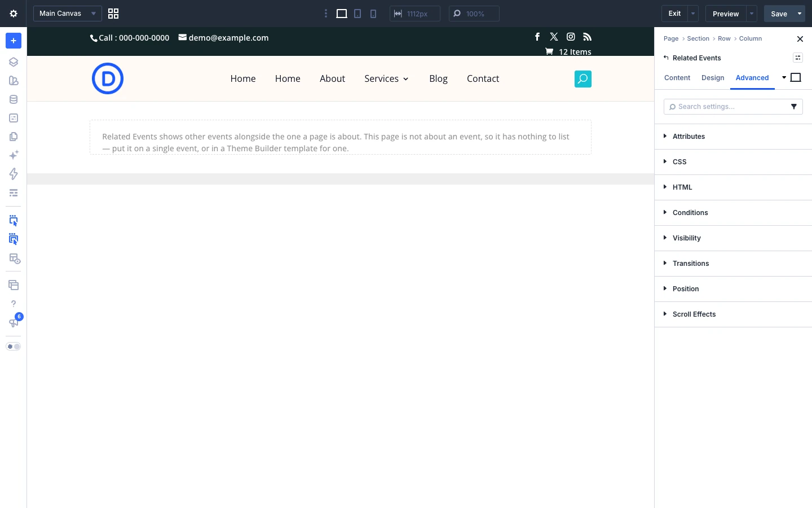
Task: Select tablet view icon in top bar
Action: (358, 14)
